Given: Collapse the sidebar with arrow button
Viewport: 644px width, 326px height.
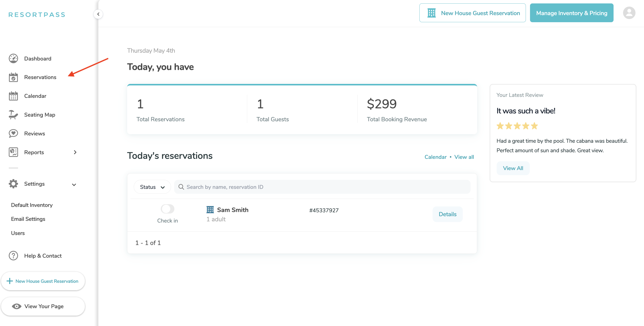Looking at the screenshot, I should coord(98,14).
